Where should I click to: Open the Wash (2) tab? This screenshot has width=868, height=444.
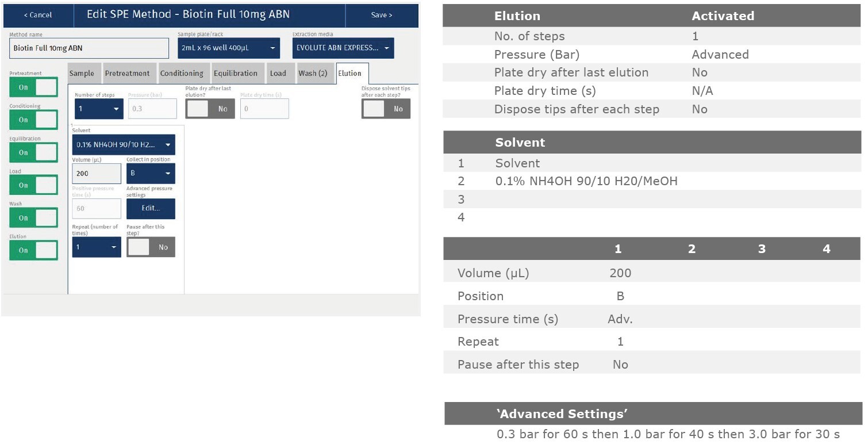point(313,74)
